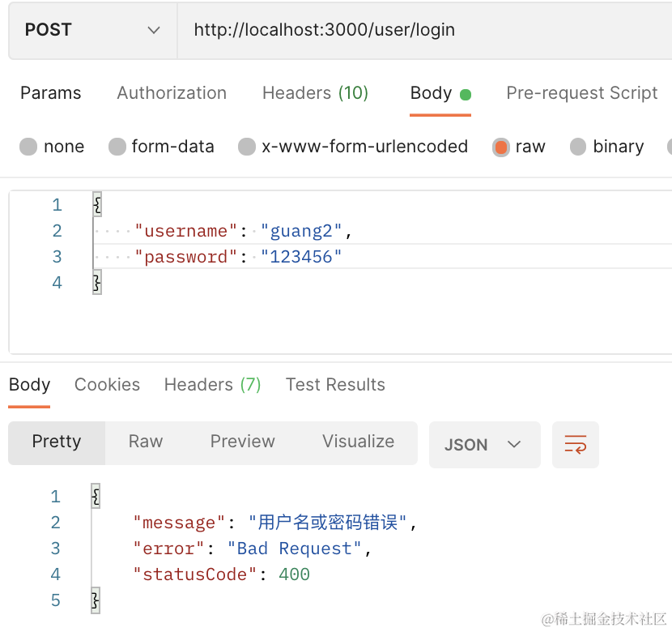View response Headers (7) tab
The width and height of the screenshot is (672, 632).
[x=212, y=385]
